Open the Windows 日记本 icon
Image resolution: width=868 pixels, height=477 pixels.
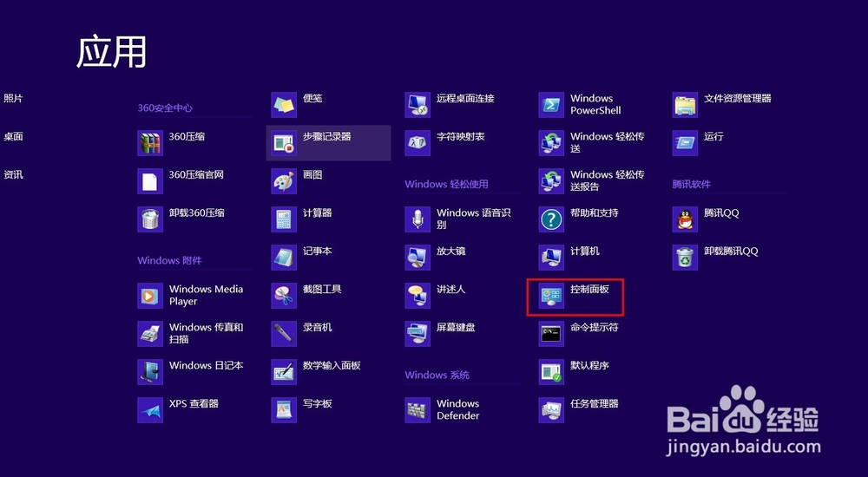[150, 372]
